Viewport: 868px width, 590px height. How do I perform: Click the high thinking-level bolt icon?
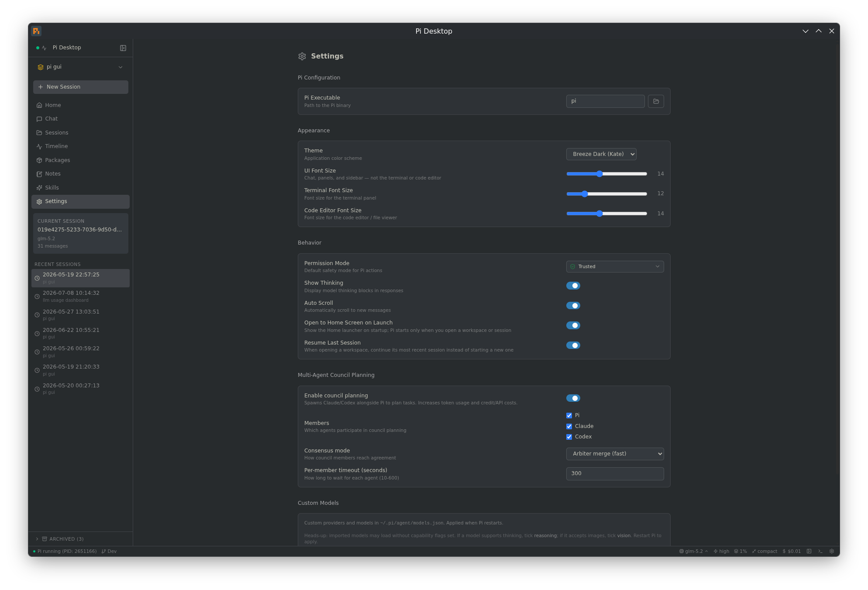(716, 551)
